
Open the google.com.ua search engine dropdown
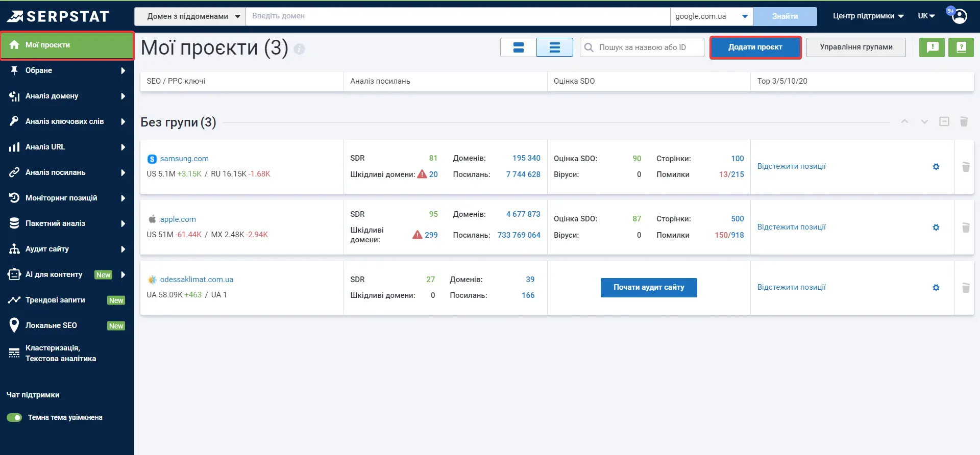(712, 16)
